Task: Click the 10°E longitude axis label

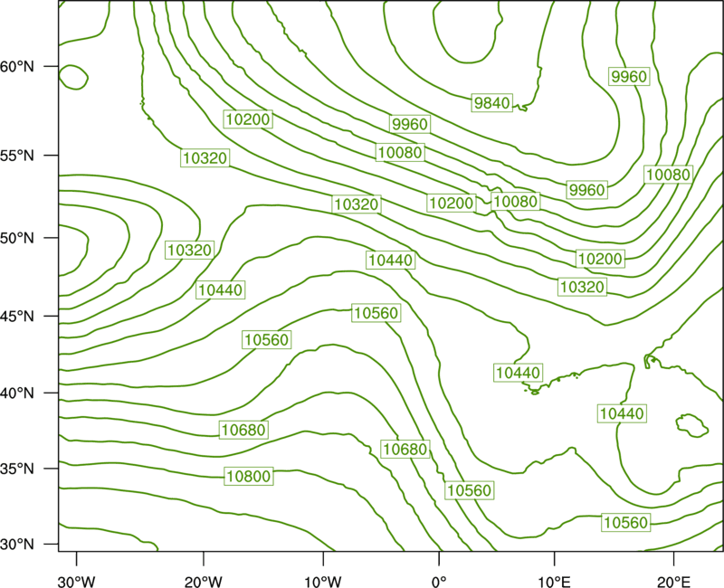Action: point(554,582)
